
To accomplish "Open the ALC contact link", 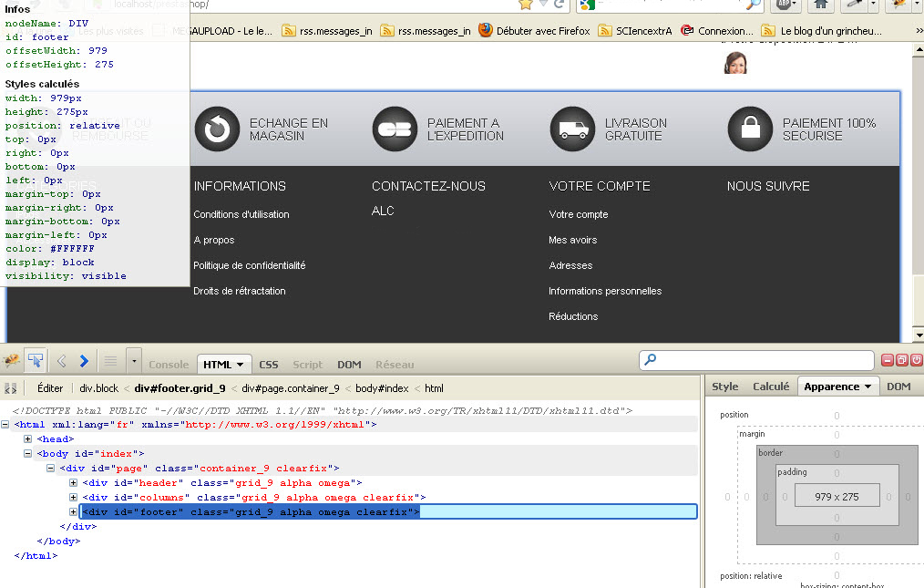I will 383,211.
